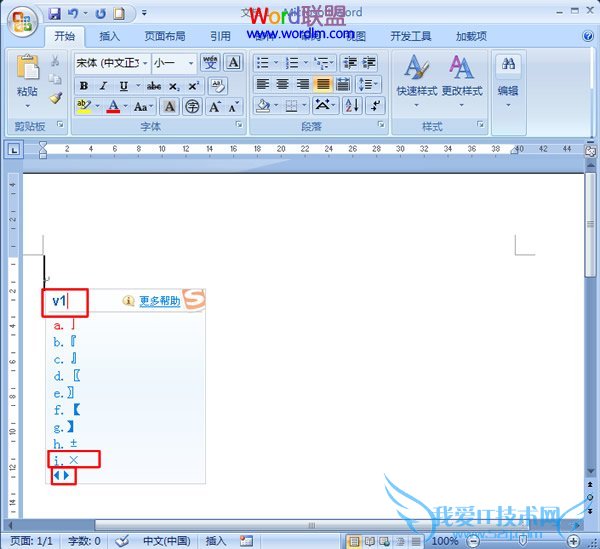Switch to References (引用) tab
The height and width of the screenshot is (549, 600).
pyautogui.click(x=220, y=36)
